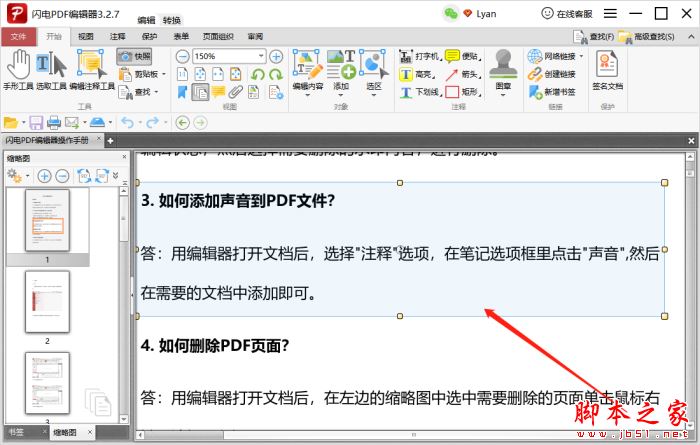Click the page-with-gear properties icon in View group
Screen dimensions: 700x445
point(276,92)
